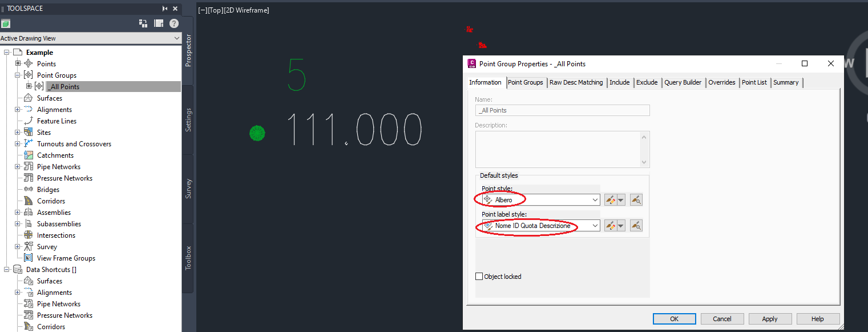
Task: Click the View Frame Groups icon
Action: [x=28, y=258]
